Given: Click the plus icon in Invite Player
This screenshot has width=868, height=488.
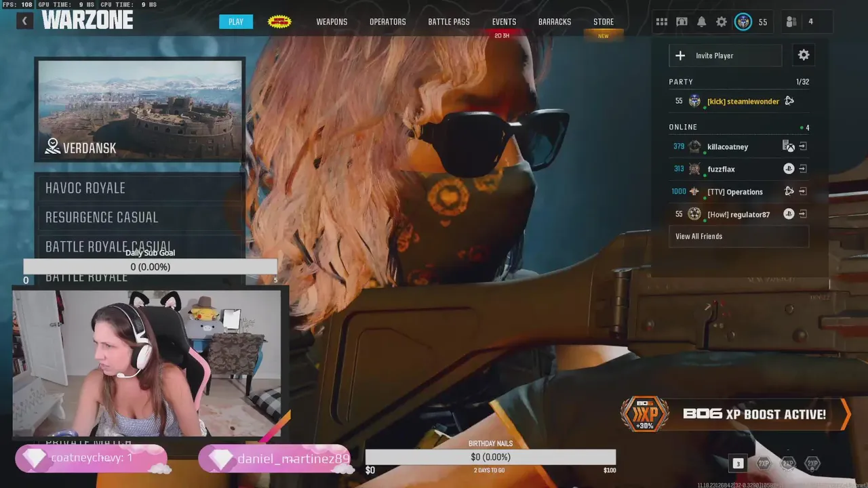Looking at the screenshot, I should [680, 56].
